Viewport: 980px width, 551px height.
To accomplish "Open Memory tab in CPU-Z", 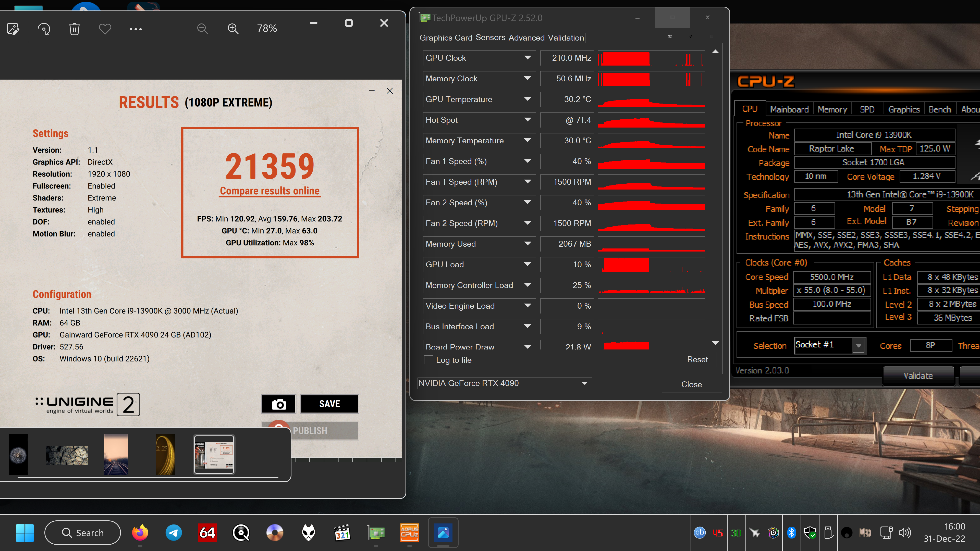I will tap(832, 109).
